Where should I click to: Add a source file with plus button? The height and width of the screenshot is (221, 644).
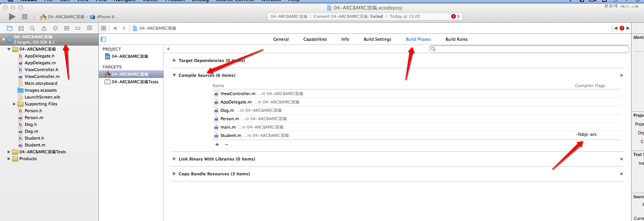(x=217, y=145)
